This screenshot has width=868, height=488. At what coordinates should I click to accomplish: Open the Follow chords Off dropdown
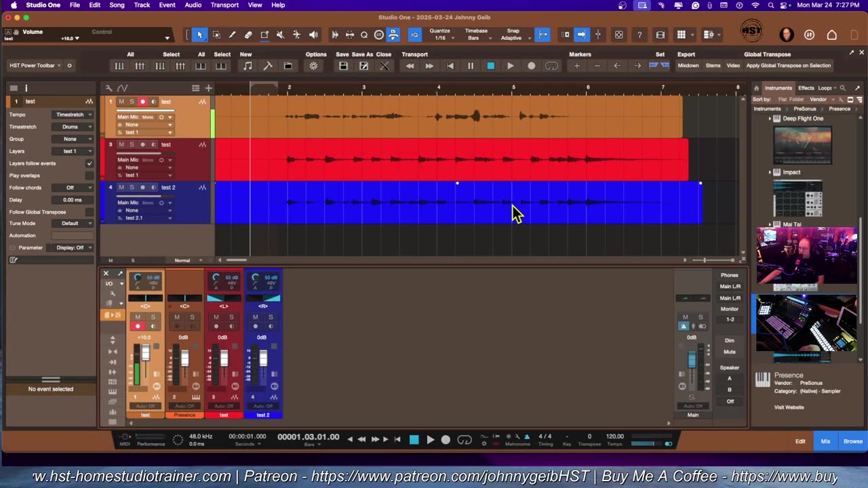coord(73,188)
